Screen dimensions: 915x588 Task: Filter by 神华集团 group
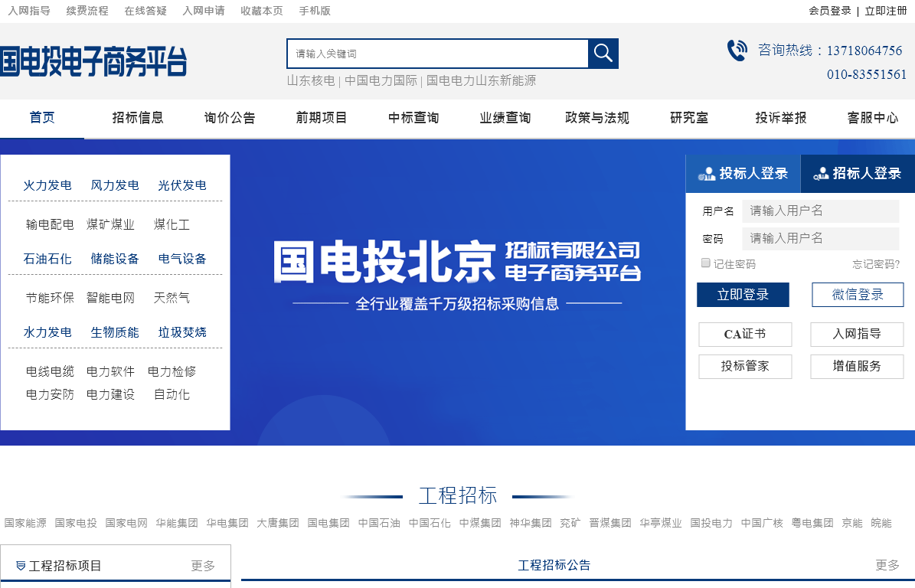point(531,523)
